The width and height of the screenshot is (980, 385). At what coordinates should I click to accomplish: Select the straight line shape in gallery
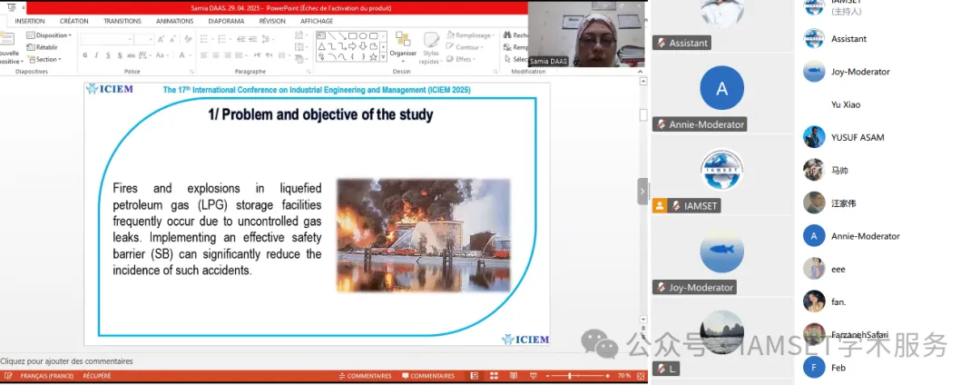331,35
